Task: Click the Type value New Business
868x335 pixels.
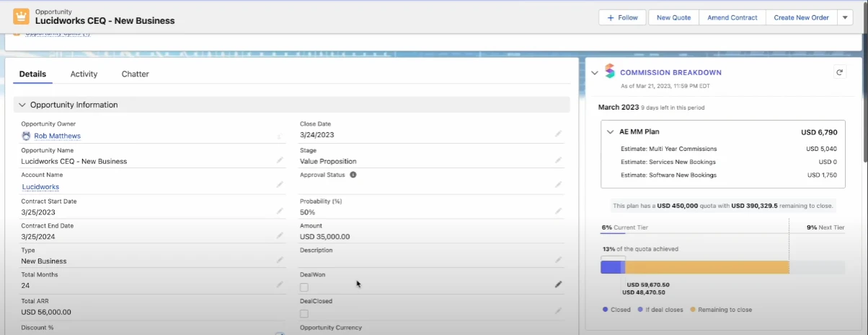Action: coord(44,261)
